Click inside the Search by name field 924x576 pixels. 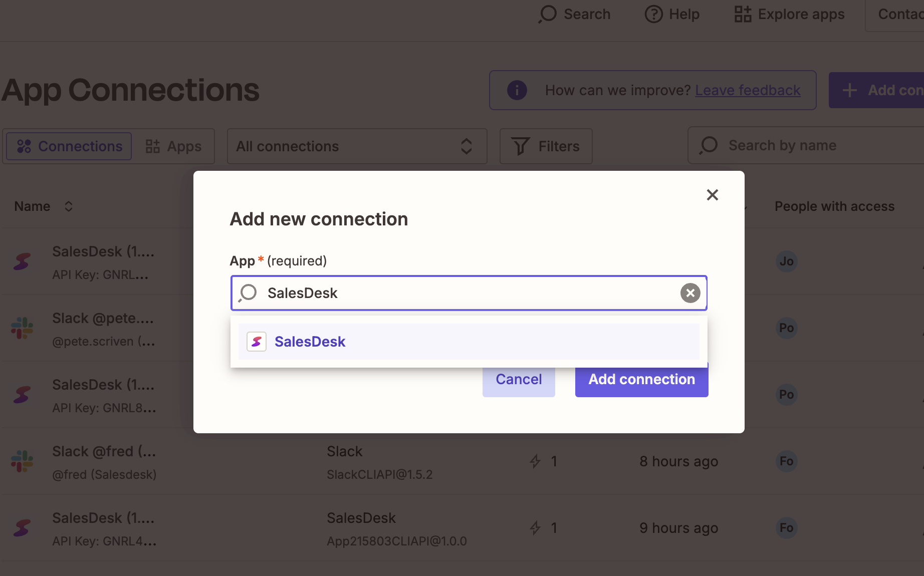coord(802,145)
